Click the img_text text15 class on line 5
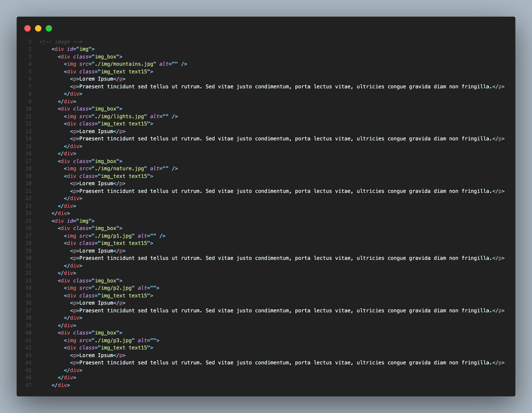This screenshot has width=532, height=413. pos(124,72)
